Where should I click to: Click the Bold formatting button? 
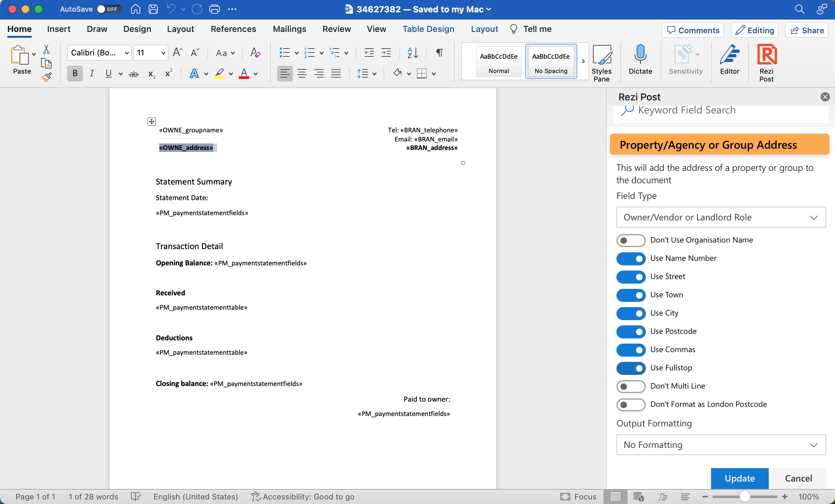75,73
